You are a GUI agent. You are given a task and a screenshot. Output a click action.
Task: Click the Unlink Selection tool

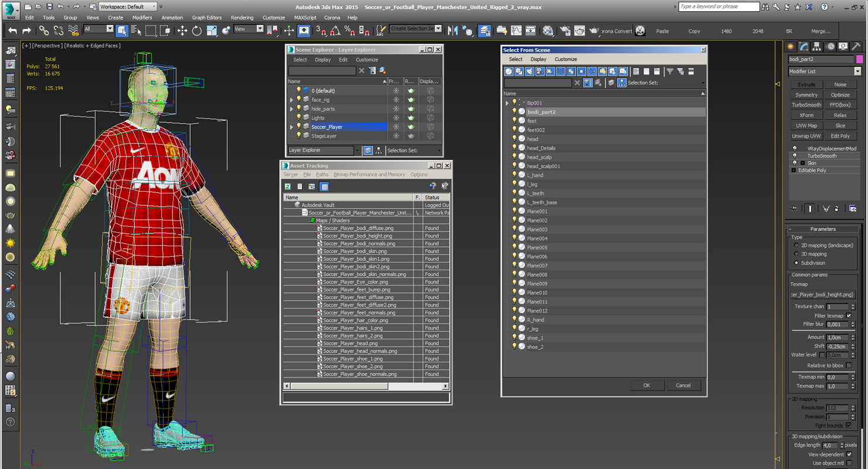(59, 30)
